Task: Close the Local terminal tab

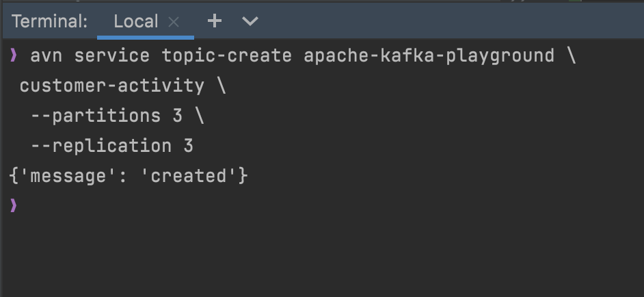Action: click(174, 22)
